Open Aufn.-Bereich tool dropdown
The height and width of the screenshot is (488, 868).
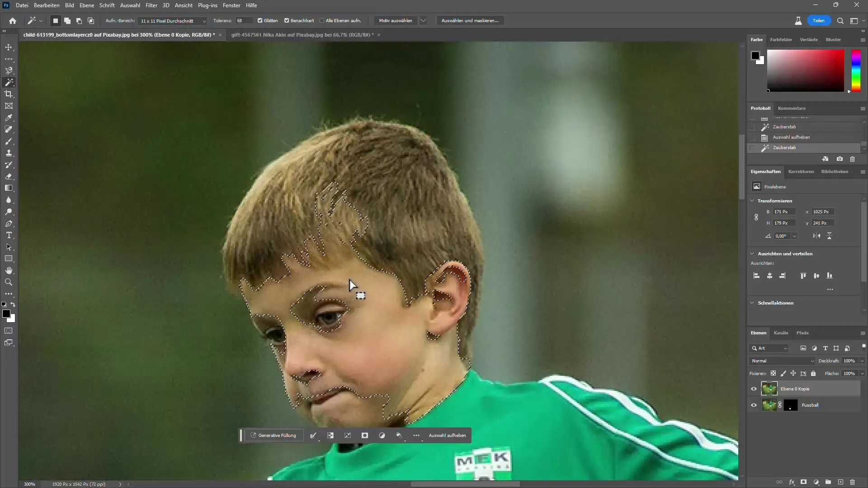203,20
